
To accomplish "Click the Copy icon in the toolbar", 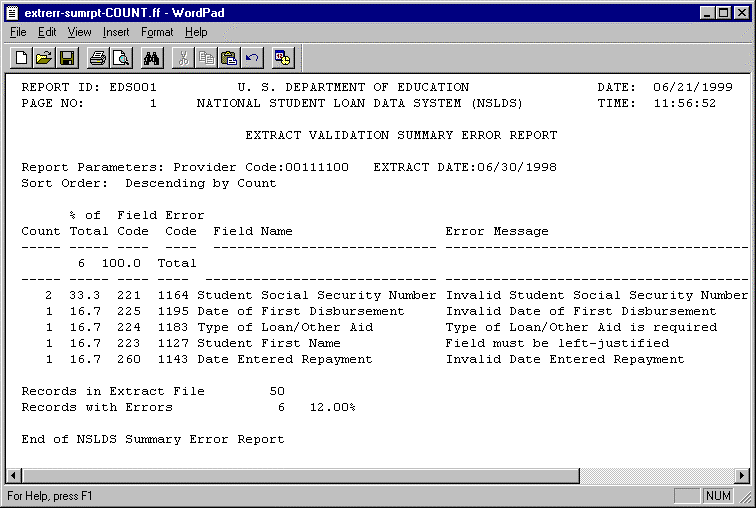I will tap(206, 58).
